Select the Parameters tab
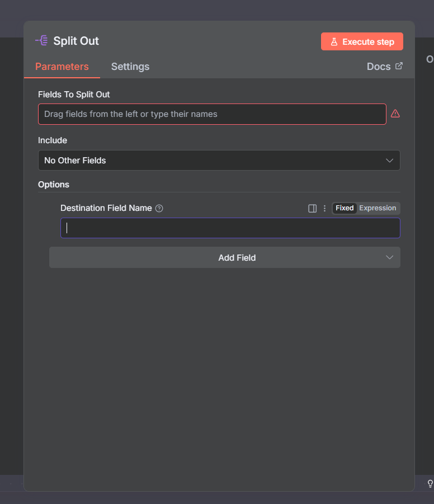This screenshot has height=504, width=434. click(62, 67)
